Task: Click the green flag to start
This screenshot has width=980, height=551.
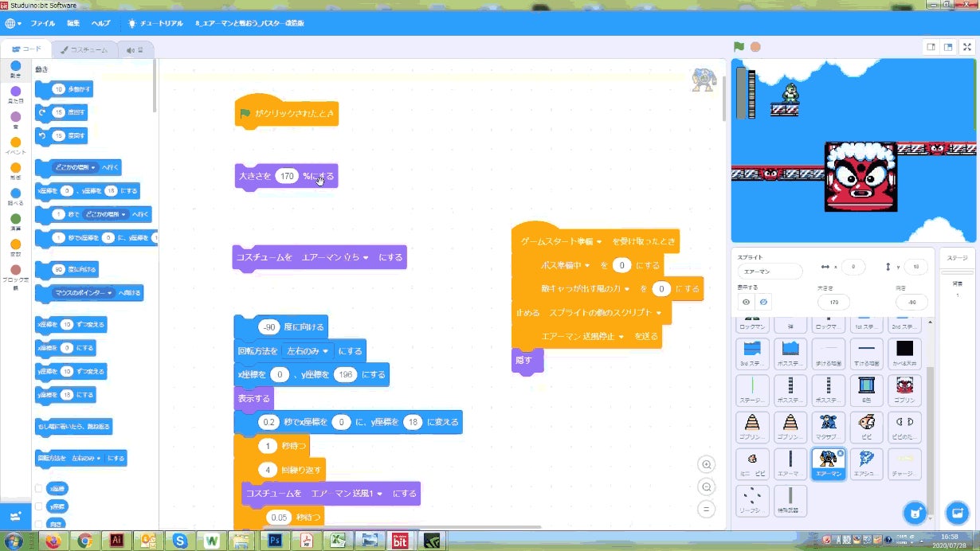Action: coord(739,47)
